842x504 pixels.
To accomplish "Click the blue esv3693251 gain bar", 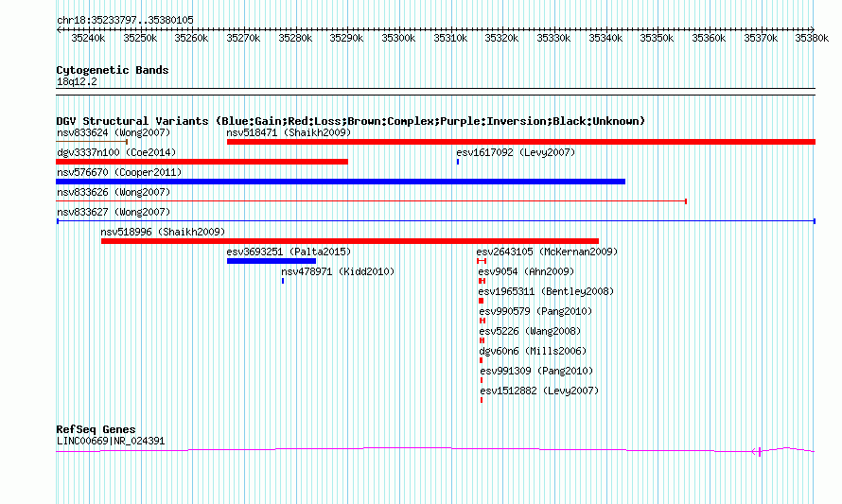I will [x=272, y=261].
